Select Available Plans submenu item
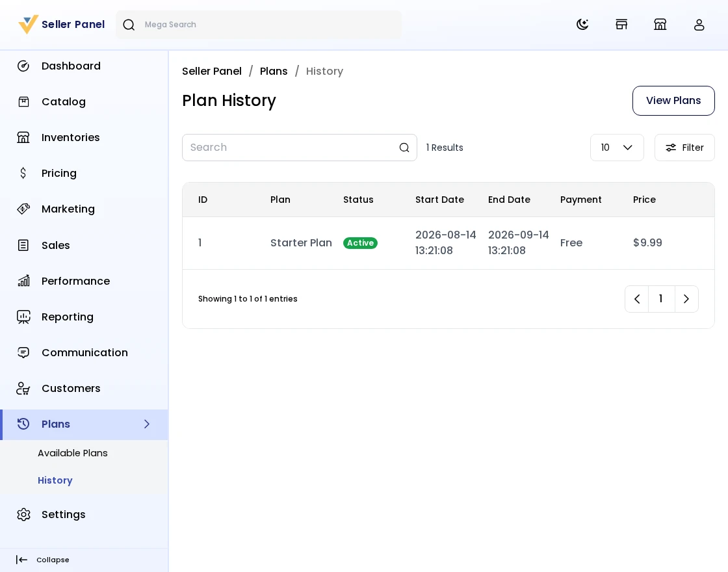This screenshot has height=572, width=728. [72, 453]
